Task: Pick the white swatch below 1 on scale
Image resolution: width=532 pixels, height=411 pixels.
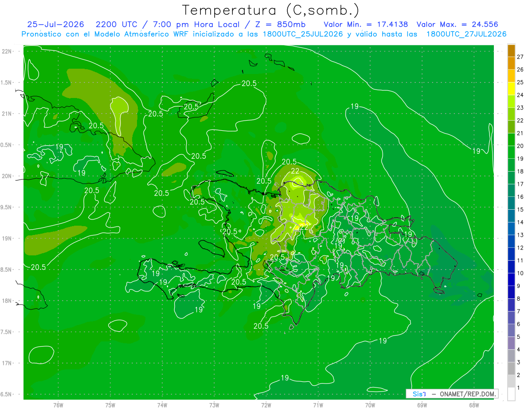Action: pos(511,394)
